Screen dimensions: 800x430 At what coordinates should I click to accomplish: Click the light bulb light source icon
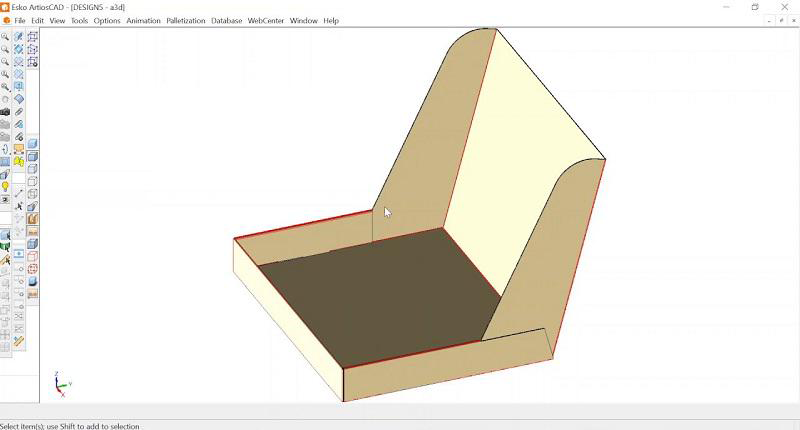click(x=5, y=187)
